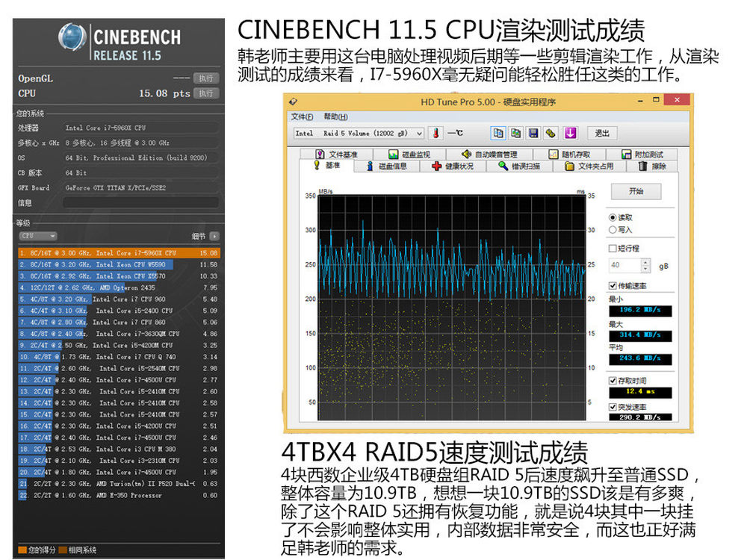Open the 帮助(H) menu

pyautogui.click(x=335, y=116)
